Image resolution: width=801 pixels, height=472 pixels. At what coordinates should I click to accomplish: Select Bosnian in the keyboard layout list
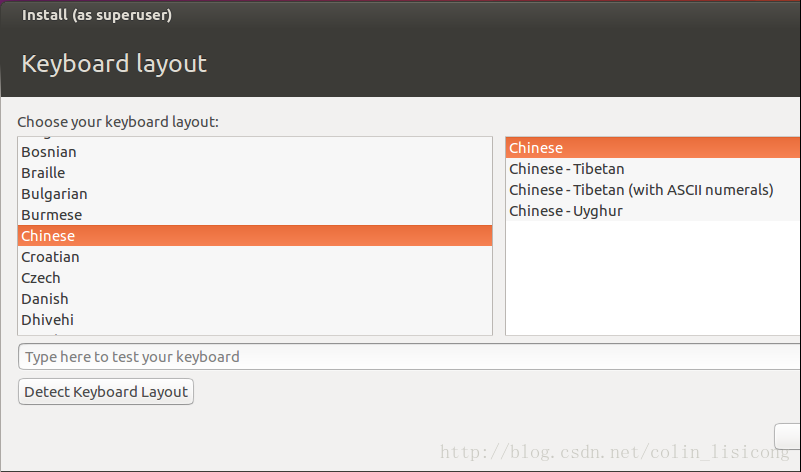click(x=49, y=152)
